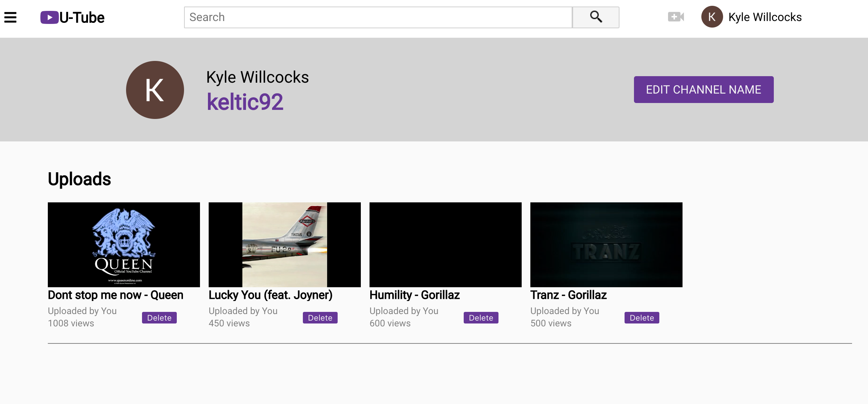
Task: Click title Lucky You (feat. Joyner)
Action: [x=271, y=295]
